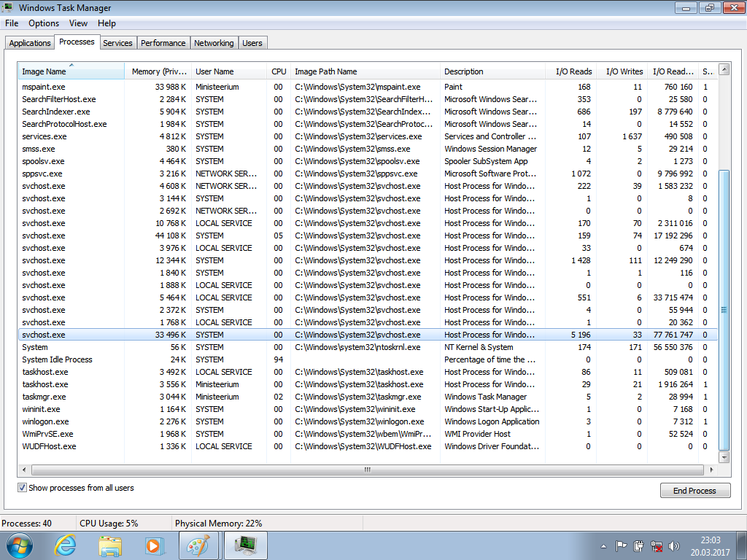Click horizontal scrollbar left arrow
The width and height of the screenshot is (747, 560).
pos(24,470)
